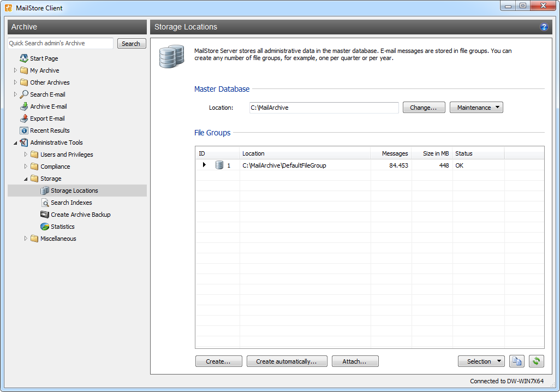Click the Search E-mail magnifier icon
This screenshot has height=392, width=560.
pos(24,94)
